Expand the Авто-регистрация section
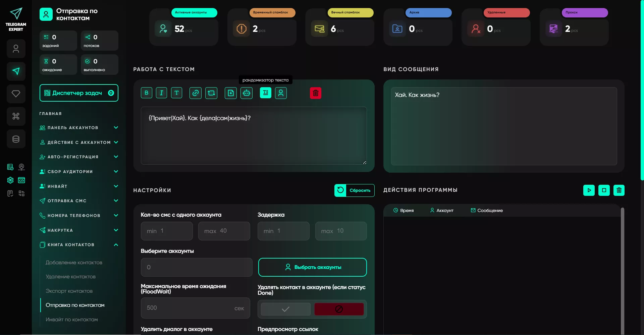Image resolution: width=644 pixels, height=335 pixels. click(79, 157)
